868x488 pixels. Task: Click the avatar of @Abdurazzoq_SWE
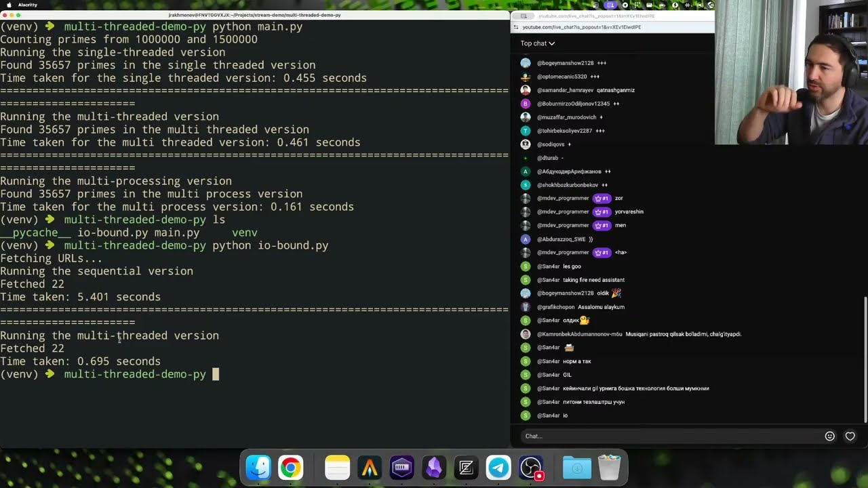coord(525,239)
